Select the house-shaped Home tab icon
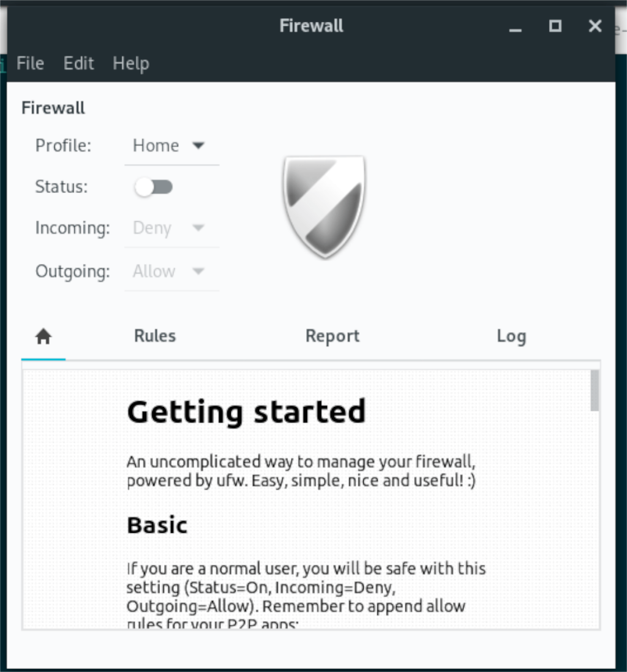 [43, 336]
